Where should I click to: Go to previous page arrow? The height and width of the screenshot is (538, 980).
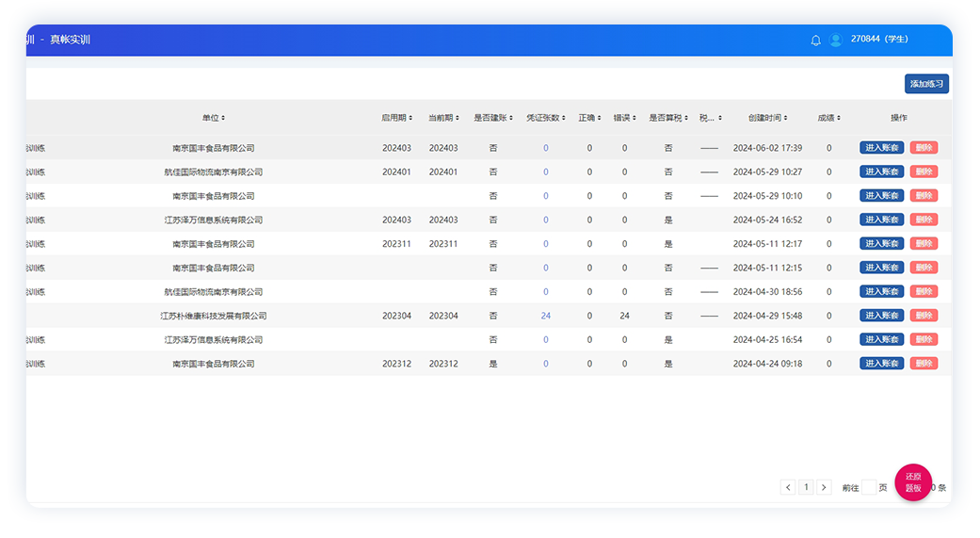coord(788,487)
